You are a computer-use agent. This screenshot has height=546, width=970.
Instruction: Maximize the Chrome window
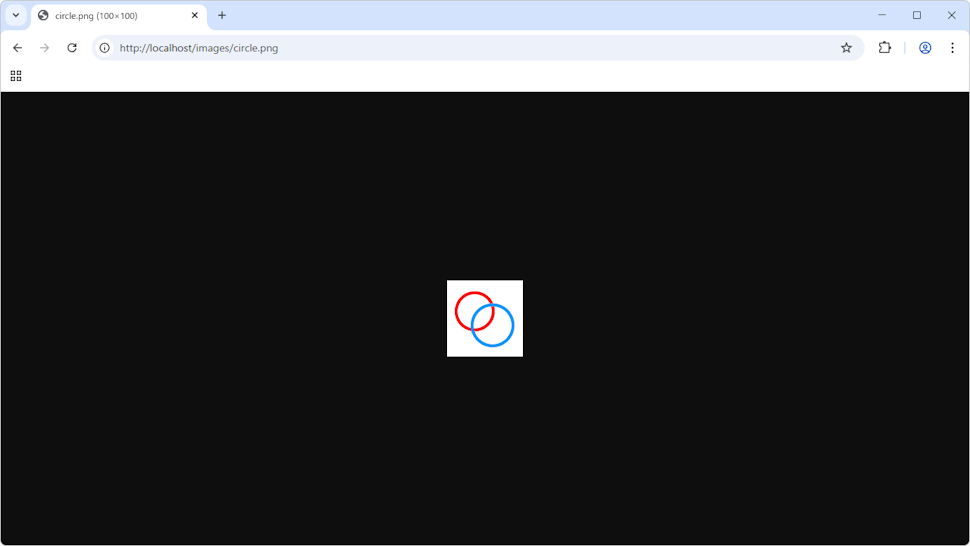pos(917,15)
